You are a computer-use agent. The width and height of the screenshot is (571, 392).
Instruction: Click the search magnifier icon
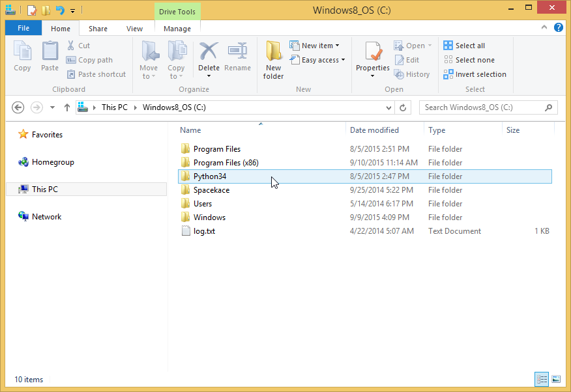point(548,107)
